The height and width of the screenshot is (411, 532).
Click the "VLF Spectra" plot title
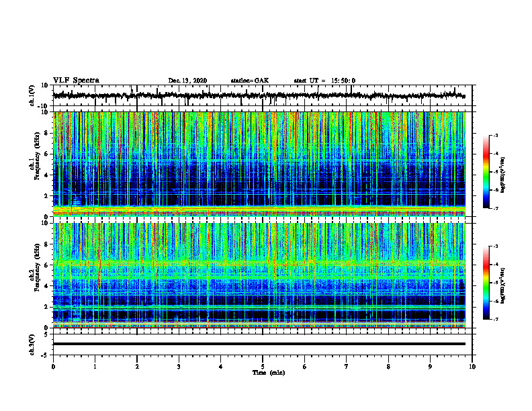[x=76, y=81]
